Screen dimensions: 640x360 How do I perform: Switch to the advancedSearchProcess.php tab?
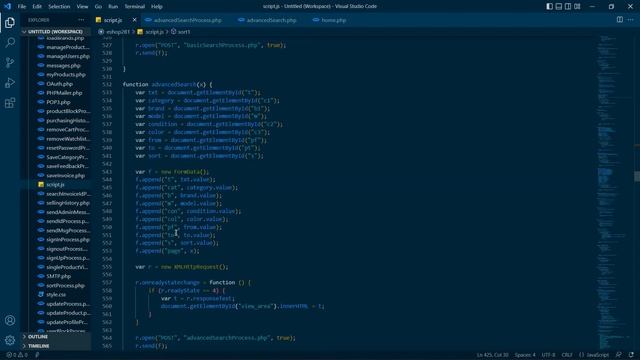click(187, 20)
